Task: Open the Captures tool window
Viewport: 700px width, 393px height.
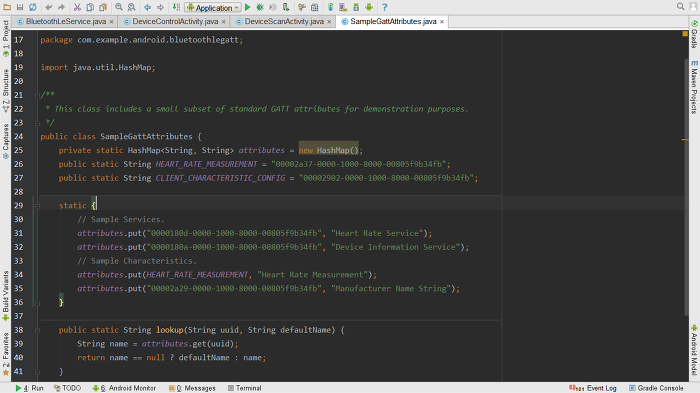Action: (5, 141)
